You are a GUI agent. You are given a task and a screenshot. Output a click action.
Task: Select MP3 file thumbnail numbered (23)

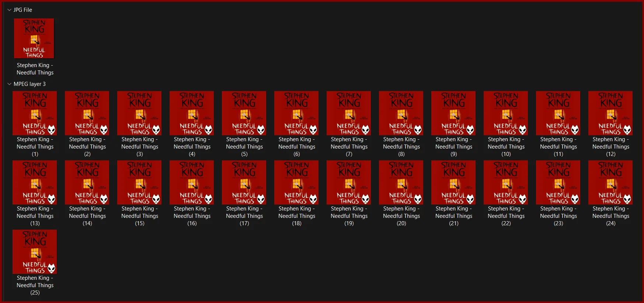[558, 182]
